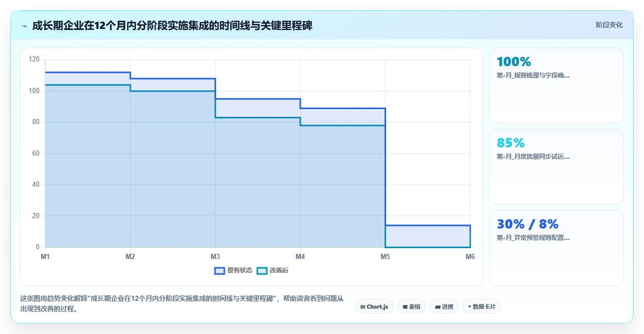Open the 100% data card

click(x=556, y=85)
